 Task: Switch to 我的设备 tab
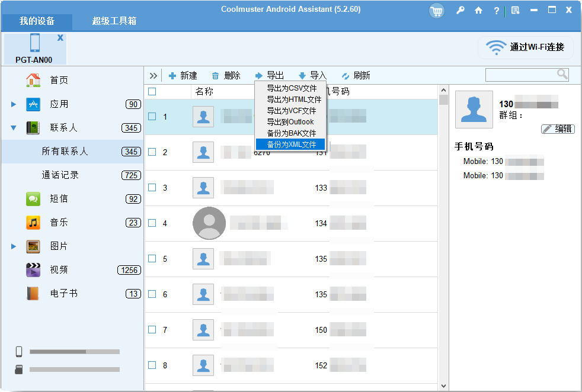coord(37,21)
